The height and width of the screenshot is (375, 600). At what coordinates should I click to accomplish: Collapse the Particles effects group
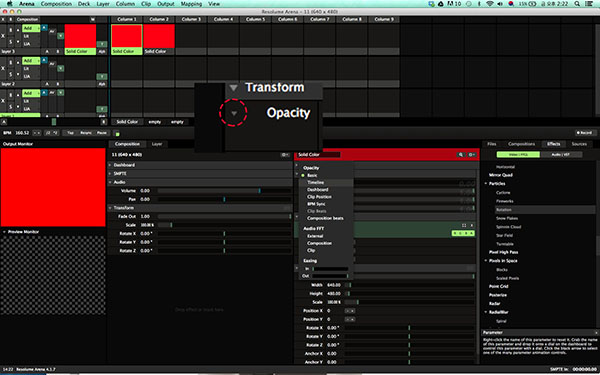tap(486, 184)
